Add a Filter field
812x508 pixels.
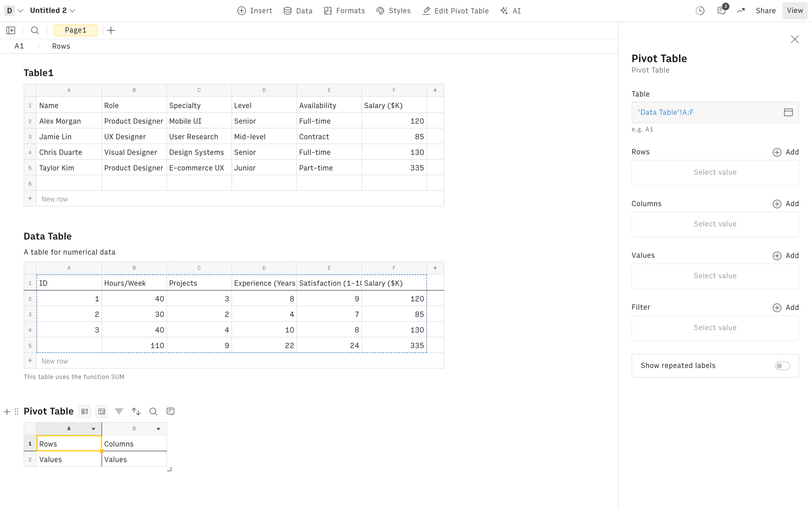click(786, 308)
